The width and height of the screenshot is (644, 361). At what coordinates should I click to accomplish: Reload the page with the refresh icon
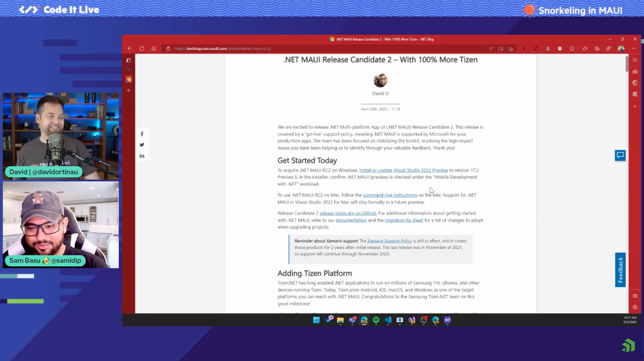click(x=142, y=48)
